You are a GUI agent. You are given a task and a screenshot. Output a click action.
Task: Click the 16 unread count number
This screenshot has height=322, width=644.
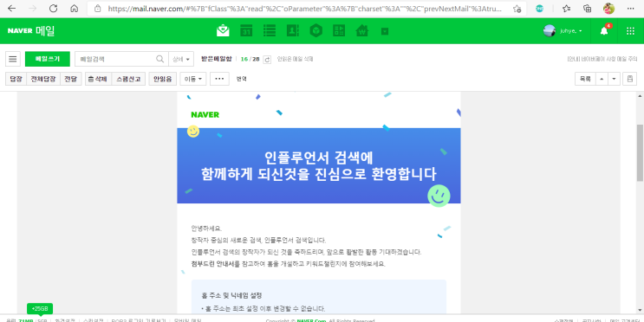(x=244, y=59)
